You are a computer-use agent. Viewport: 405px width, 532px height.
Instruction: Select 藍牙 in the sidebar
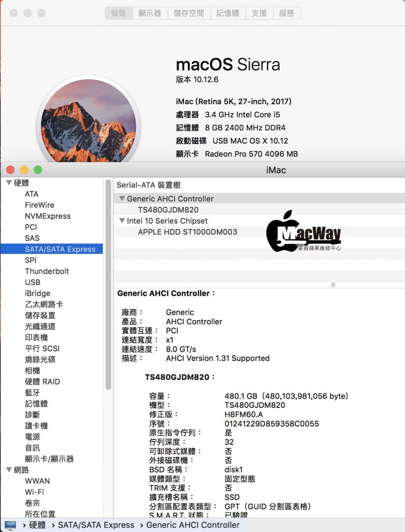coord(32,393)
